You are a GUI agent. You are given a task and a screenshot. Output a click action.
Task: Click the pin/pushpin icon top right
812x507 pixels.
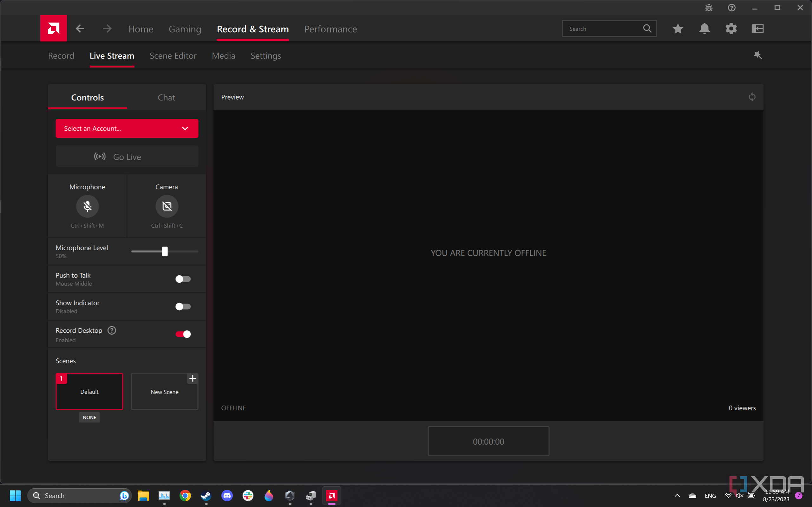(x=758, y=55)
